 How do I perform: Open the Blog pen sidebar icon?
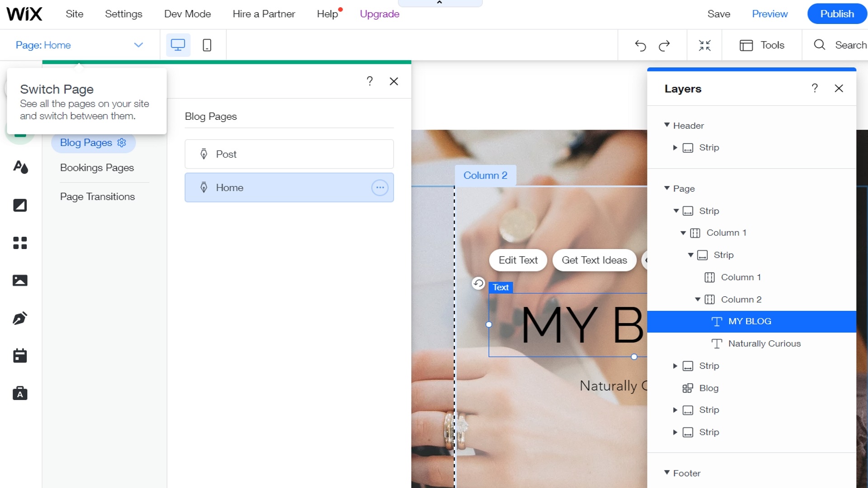[20, 318]
